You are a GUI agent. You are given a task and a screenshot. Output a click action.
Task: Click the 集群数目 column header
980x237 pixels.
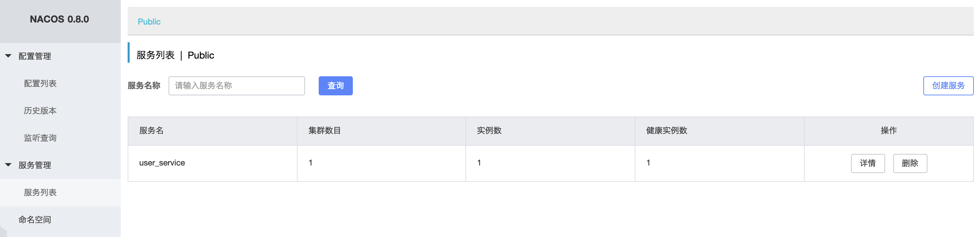(325, 131)
